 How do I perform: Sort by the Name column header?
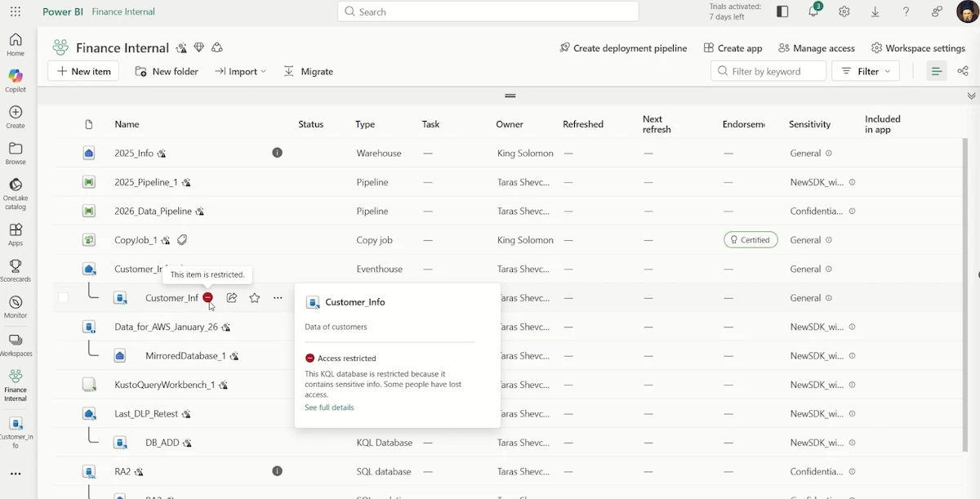pos(127,124)
